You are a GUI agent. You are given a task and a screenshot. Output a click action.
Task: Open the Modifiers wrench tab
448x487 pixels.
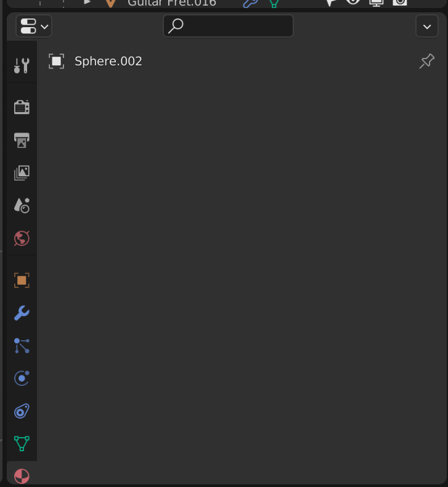(x=22, y=313)
